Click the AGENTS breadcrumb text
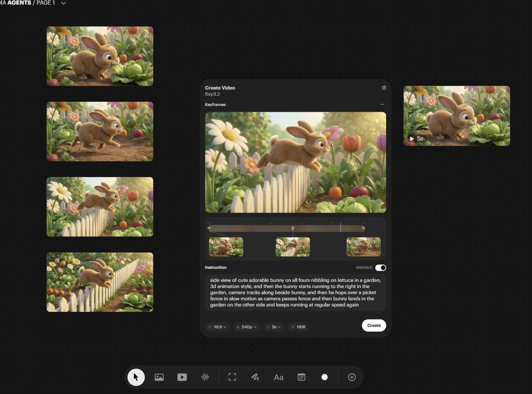This screenshot has width=532, height=394. pyautogui.click(x=19, y=3)
